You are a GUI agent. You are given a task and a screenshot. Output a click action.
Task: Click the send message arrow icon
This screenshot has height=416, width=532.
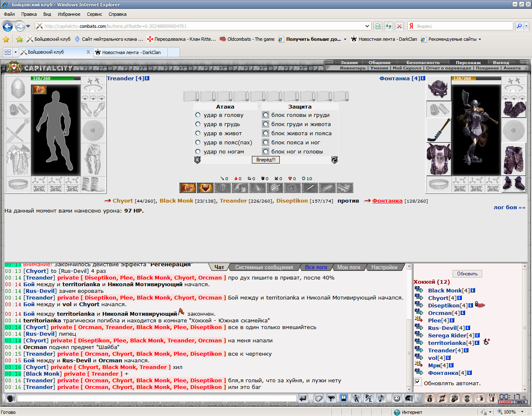tap(303, 399)
